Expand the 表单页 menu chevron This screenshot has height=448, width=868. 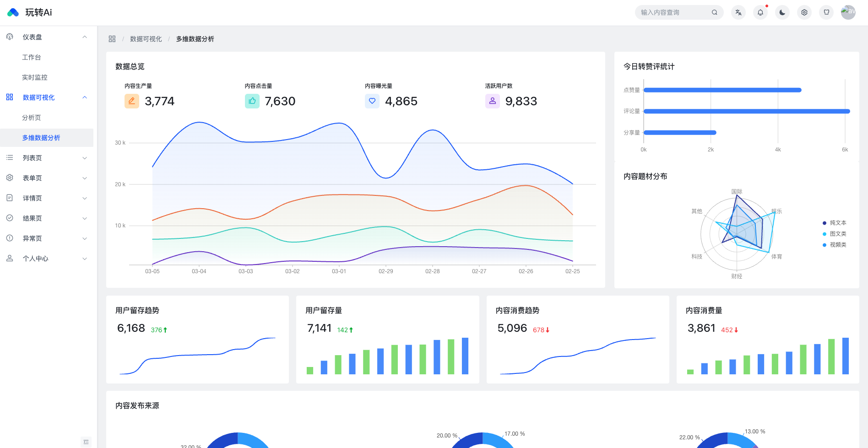point(85,178)
